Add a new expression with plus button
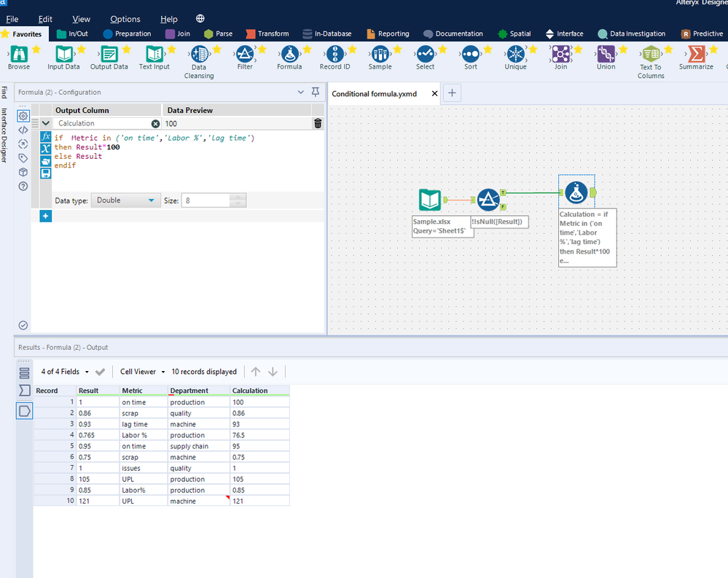This screenshot has height=578, width=728. 45,216
